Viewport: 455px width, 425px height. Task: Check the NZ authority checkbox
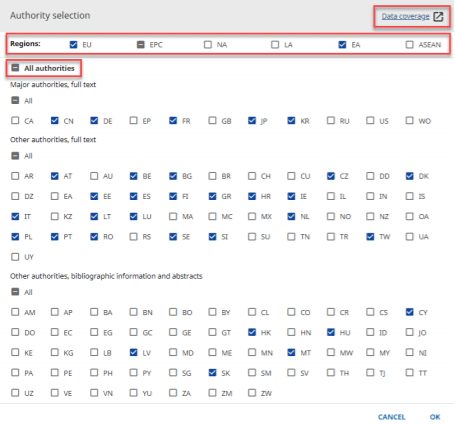pos(370,216)
